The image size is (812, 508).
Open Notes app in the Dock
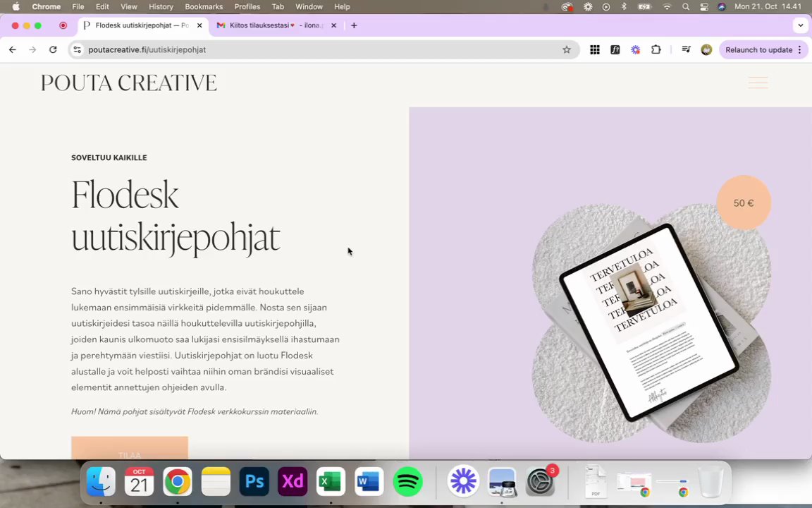216,482
